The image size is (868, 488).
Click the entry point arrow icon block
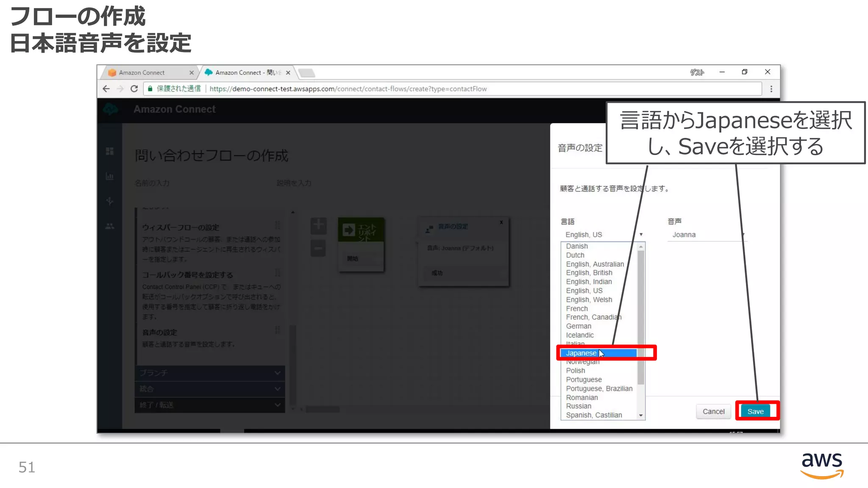(x=348, y=230)
